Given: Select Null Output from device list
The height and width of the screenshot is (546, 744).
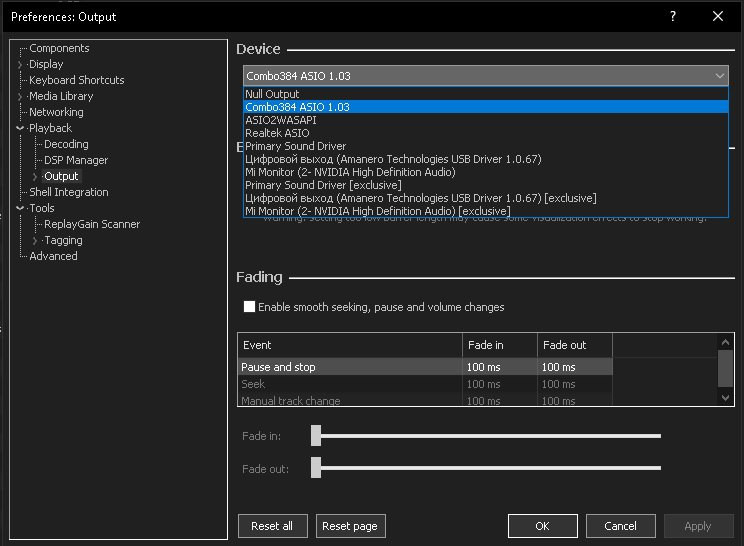Looking at the screenshot, I should click(272, 94).
